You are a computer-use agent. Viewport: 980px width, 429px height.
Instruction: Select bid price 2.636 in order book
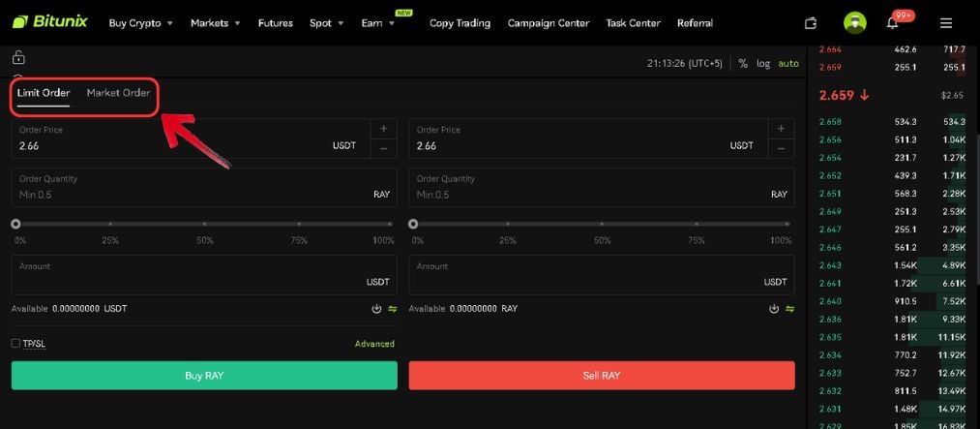[830, 319]
